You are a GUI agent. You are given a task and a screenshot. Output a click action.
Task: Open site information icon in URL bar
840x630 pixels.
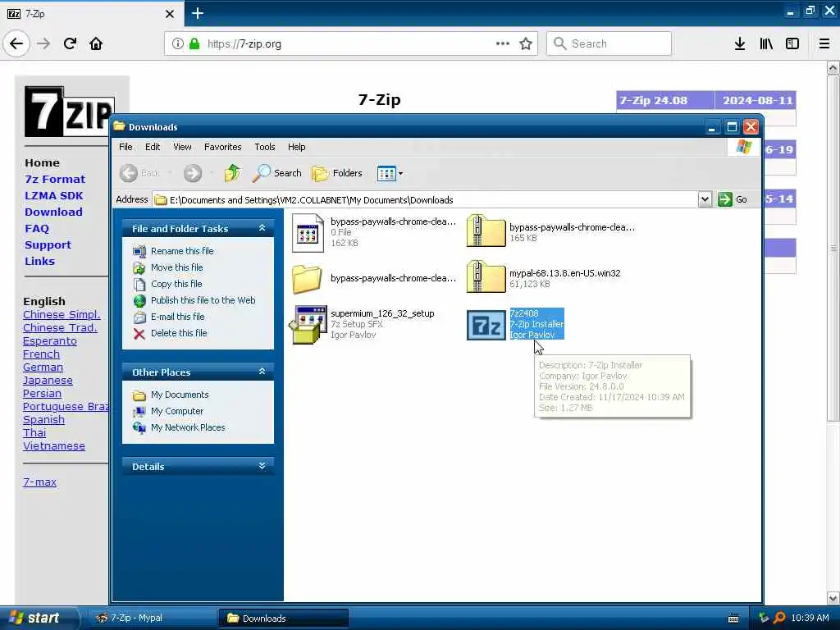tap(177, 44)
